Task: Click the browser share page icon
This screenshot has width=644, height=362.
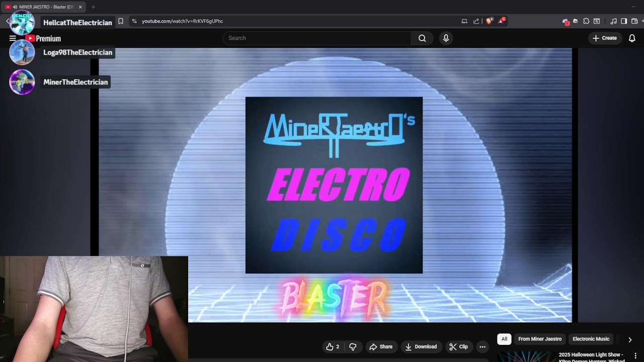Action: pyautogui.click(x=476, y=21)
